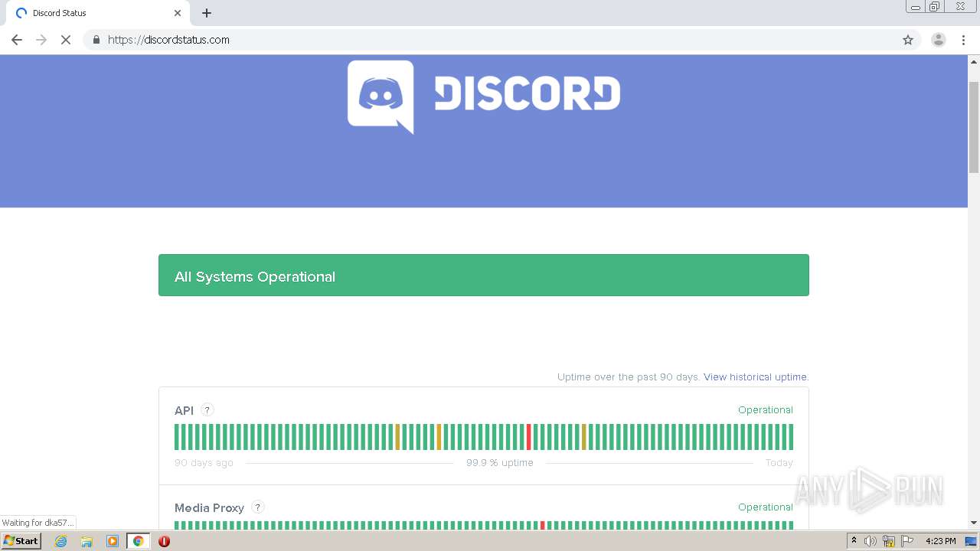Click the red outage bar in API uptime
The width and height of the screenshot is (980, 551).
[528, 437]
